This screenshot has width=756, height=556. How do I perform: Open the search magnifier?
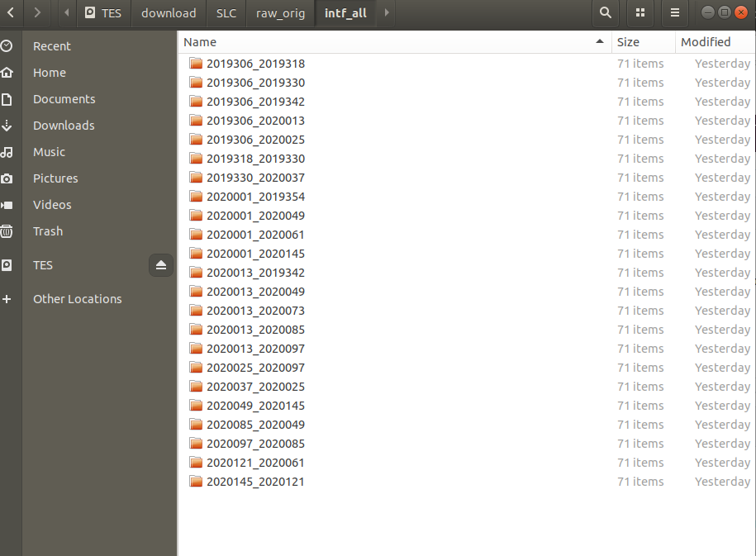[604, 13]
